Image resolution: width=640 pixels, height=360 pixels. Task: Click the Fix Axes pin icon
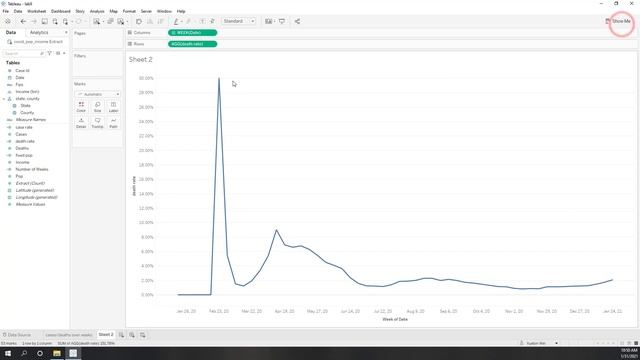[x=212, y=21]
